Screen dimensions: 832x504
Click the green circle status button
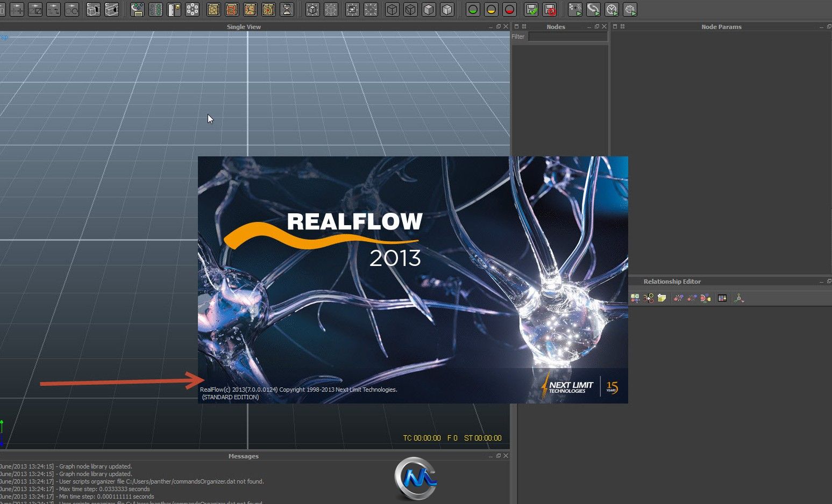(x=473, y=9)
